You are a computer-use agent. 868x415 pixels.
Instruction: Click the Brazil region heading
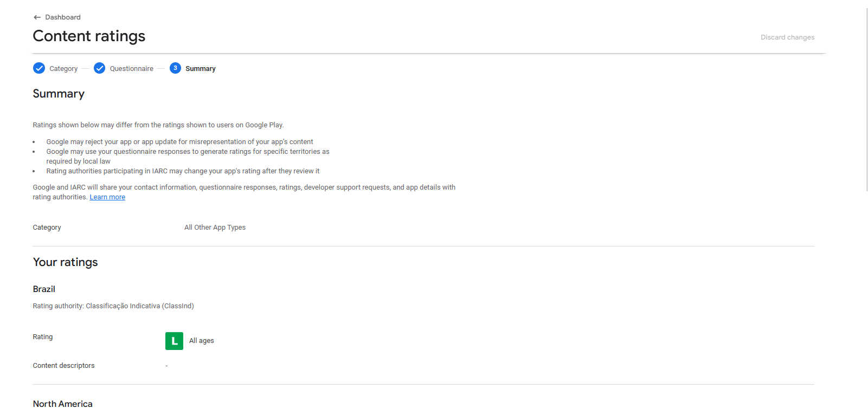pos(44,289)
